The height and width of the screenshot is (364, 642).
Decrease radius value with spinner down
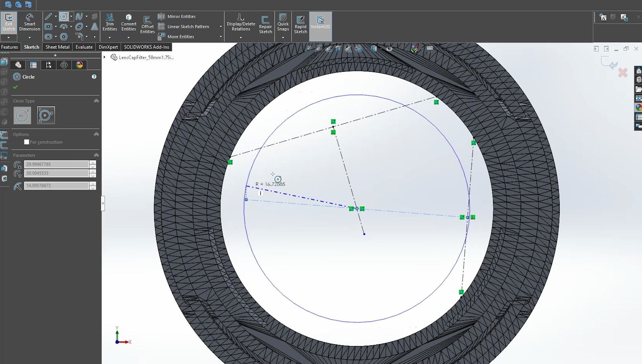[93, 188]
